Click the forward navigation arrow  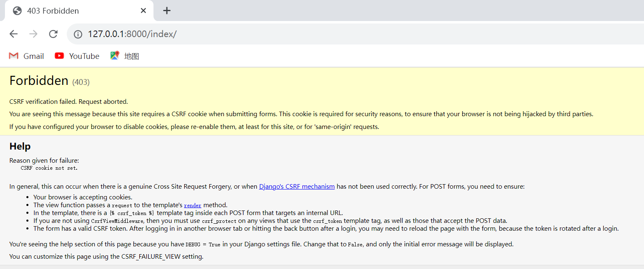point(33,34)
